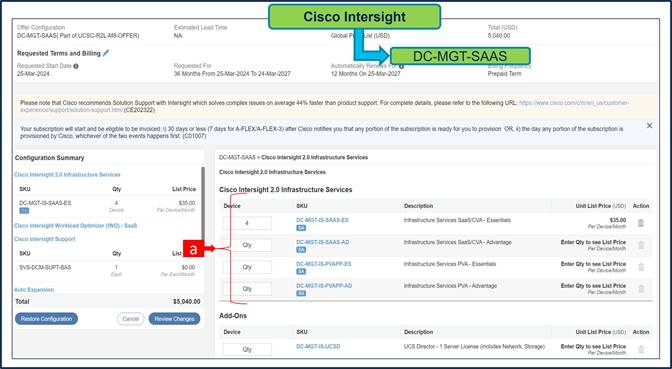Focus Qty field for DC-MGT-IS-SAAS-AD
The image size is (672, 369).
click(x=247, y=245)
